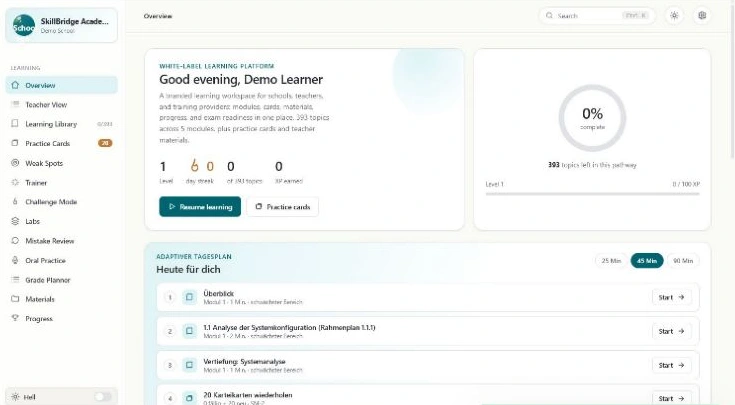This screenshot has width=735, height=405.
Task: Click the "ADAPTIVER TAGESPLAN" label
Action: click(194, 256)
